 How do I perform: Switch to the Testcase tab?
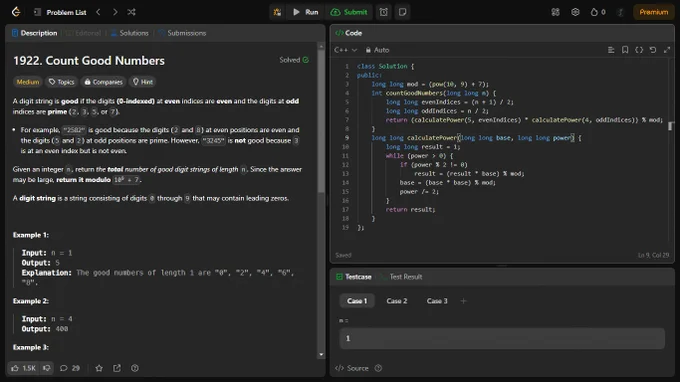[353, 277]
